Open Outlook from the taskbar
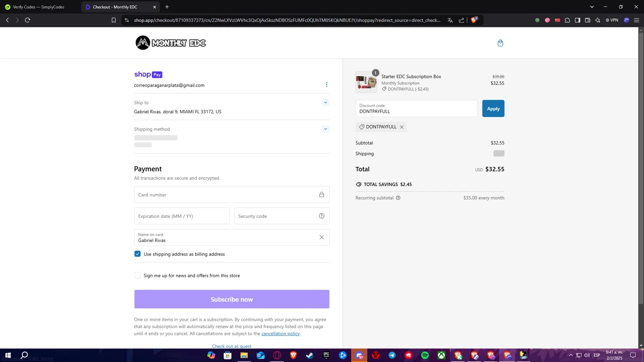The height and width of the screenshot is (362, 644). click(261, 355)
